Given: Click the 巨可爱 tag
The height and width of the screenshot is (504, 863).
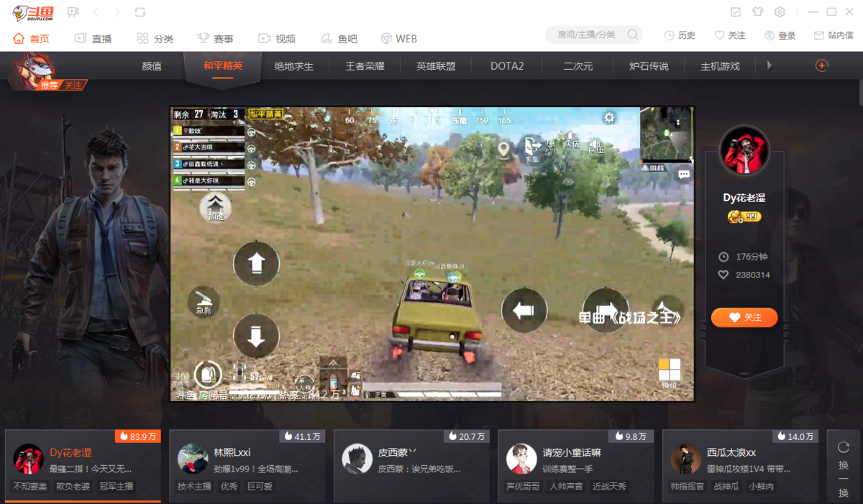Looking at the screenshot, I should tap(260, 486).
